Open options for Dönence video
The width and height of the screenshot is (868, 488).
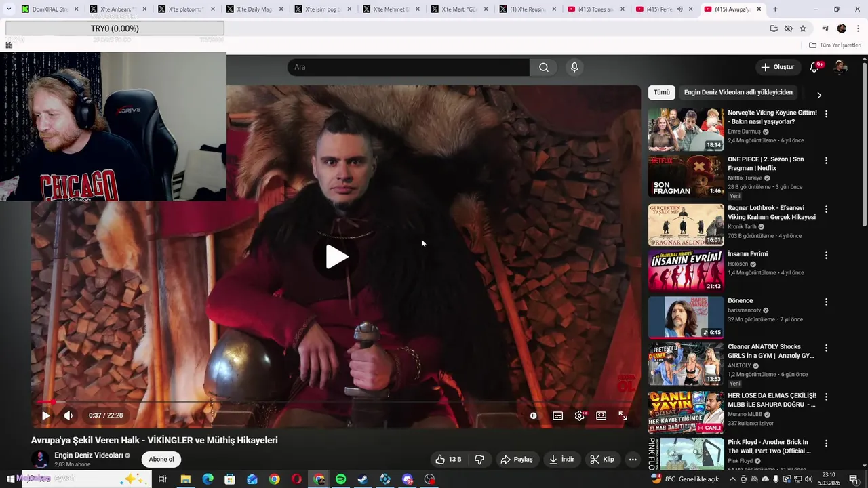pos(826,302)
